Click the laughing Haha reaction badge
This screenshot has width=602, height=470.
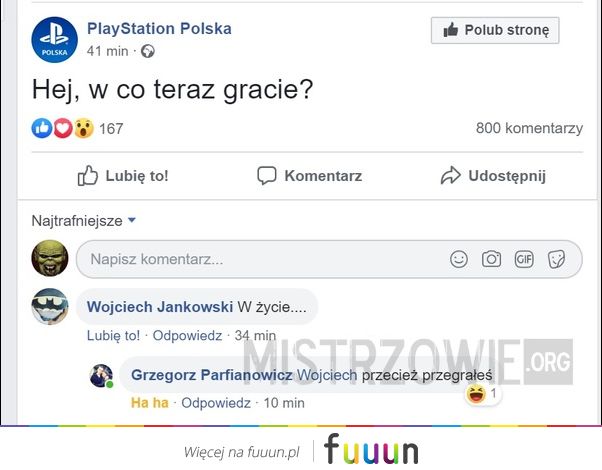(476, 394)
